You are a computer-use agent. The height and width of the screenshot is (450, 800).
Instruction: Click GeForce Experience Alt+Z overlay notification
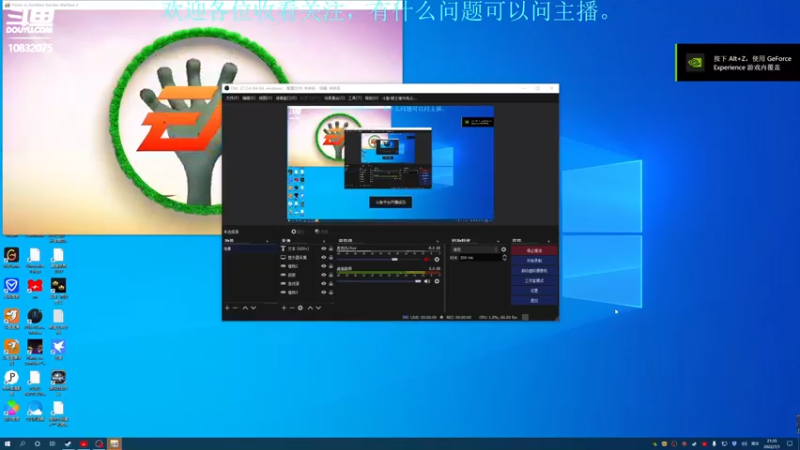[x=738, y=62]
